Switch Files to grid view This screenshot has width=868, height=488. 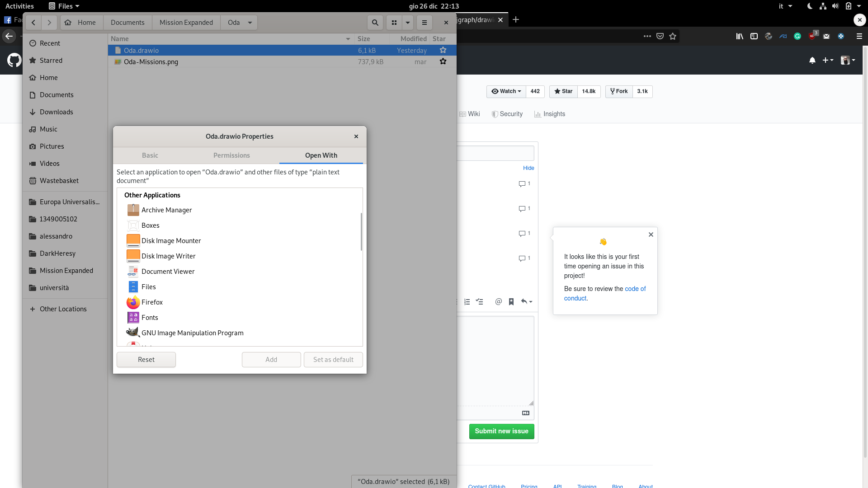[394, 22]
